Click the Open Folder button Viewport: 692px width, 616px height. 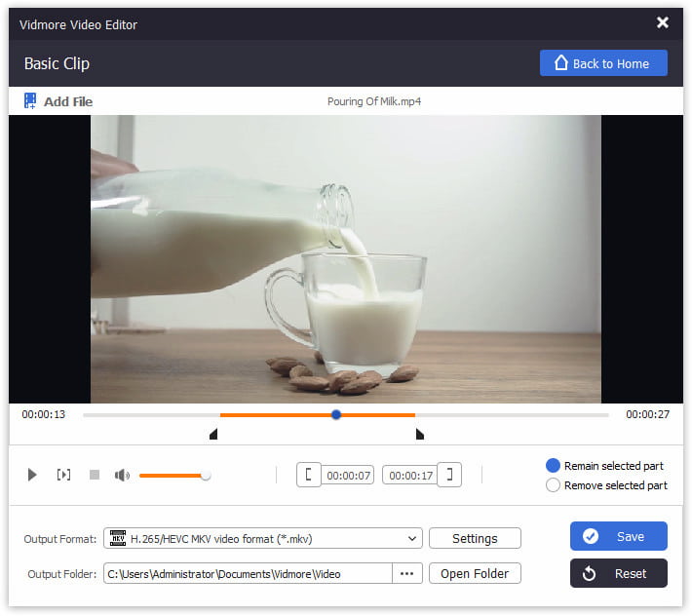click(x=475, y=573)
